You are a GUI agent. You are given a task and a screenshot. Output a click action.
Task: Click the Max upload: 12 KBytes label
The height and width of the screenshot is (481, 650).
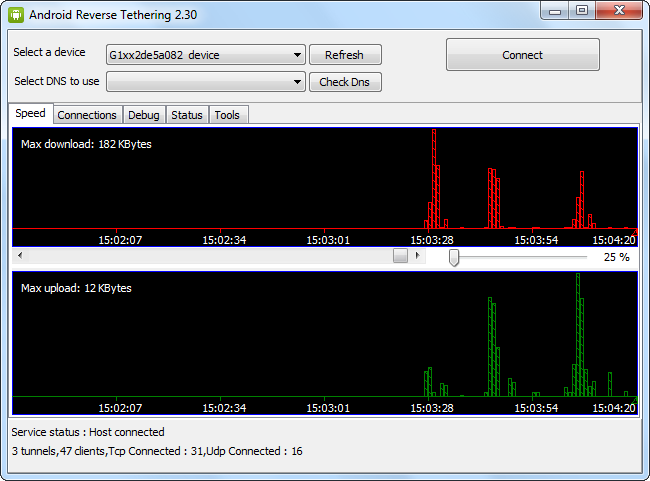[x=76, y=288]
